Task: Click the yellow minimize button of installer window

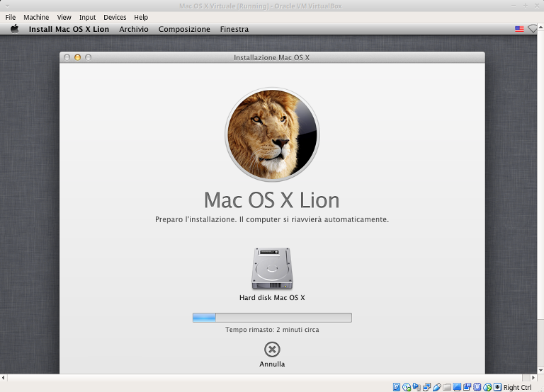Action: (78, 57)
